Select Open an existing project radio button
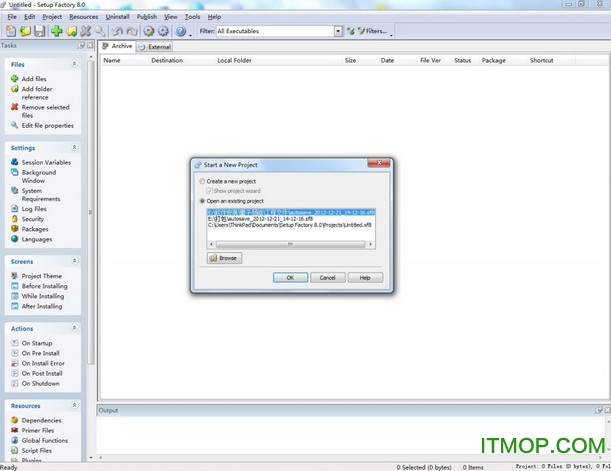Image resolution: width=611 pixels, height=471 pixels. point(202,201)
